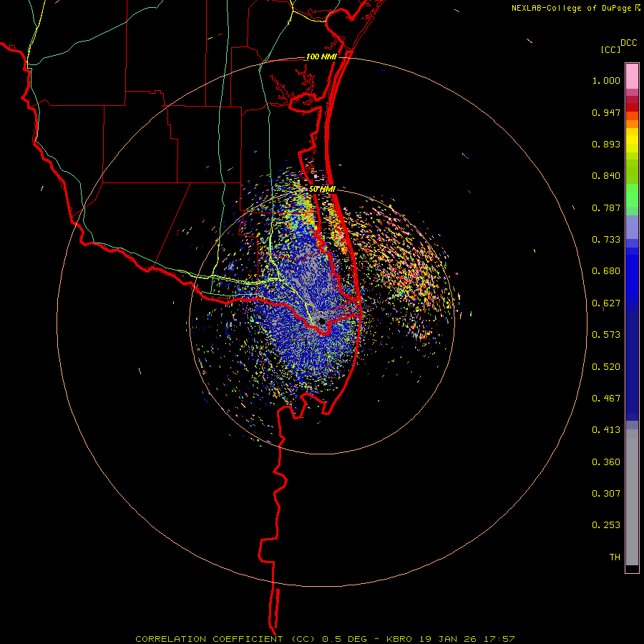Select the 0.520 scale value
644x644 pixels.
606,367
